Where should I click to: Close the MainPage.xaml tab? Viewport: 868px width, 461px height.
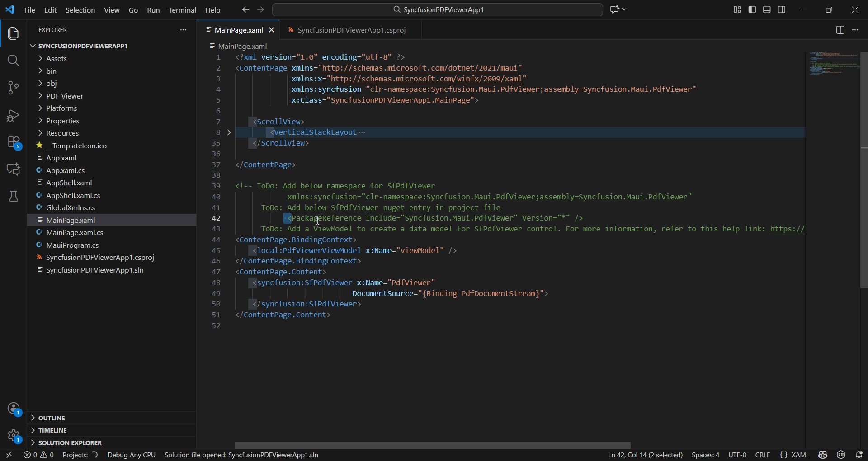(x=272, y=30)
